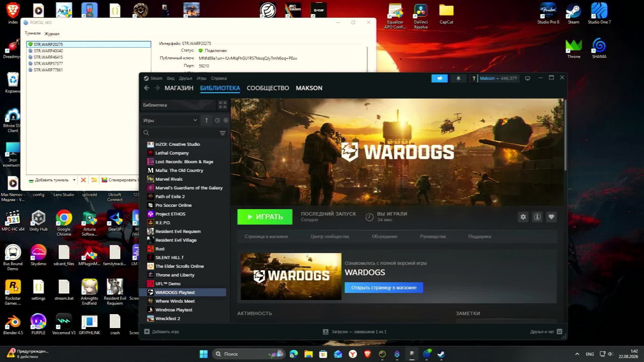Click the folder icon in PORTAL WG toolbar
This screenshot has width=644, height=362.
(x=94, y=180)
